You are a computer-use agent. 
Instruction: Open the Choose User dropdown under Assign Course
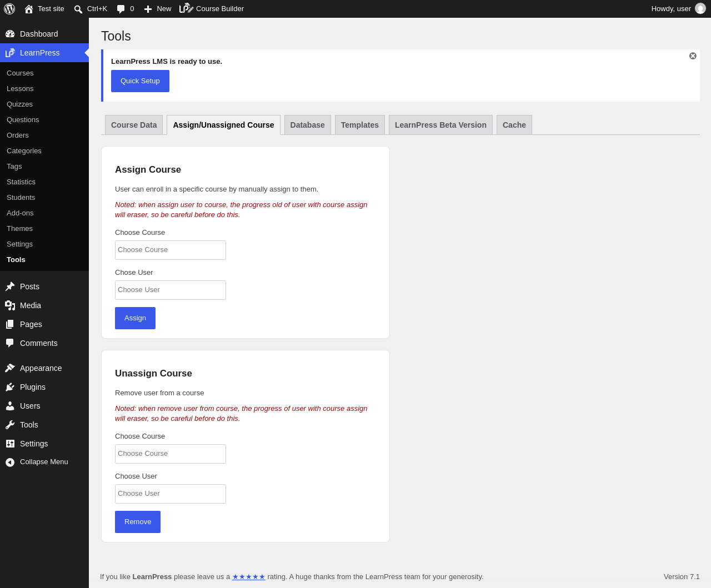(171, 290)
